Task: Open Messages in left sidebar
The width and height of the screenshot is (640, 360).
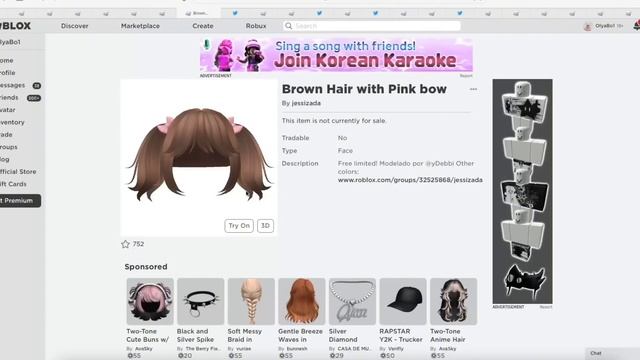Action: (12, 85)
